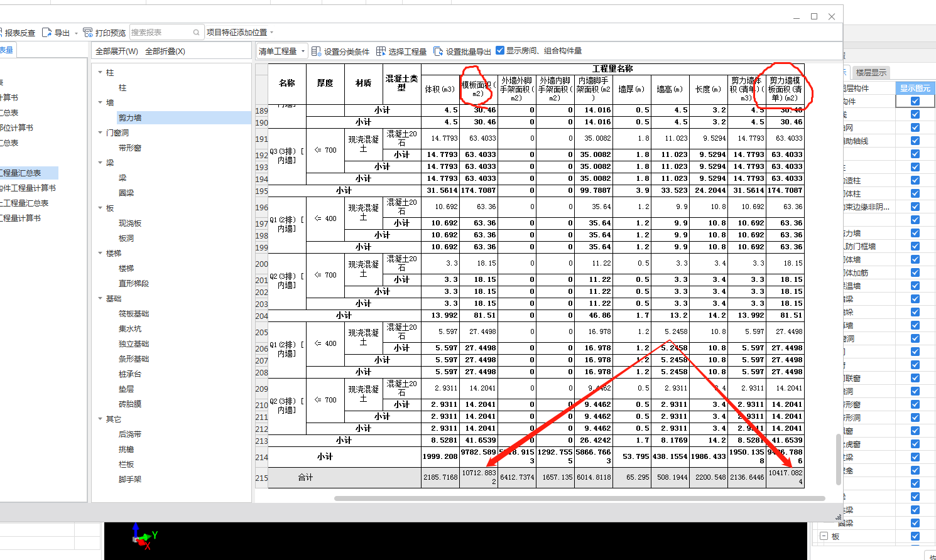
Task: Select 后浇带 tree item
Action: point(130,434)
